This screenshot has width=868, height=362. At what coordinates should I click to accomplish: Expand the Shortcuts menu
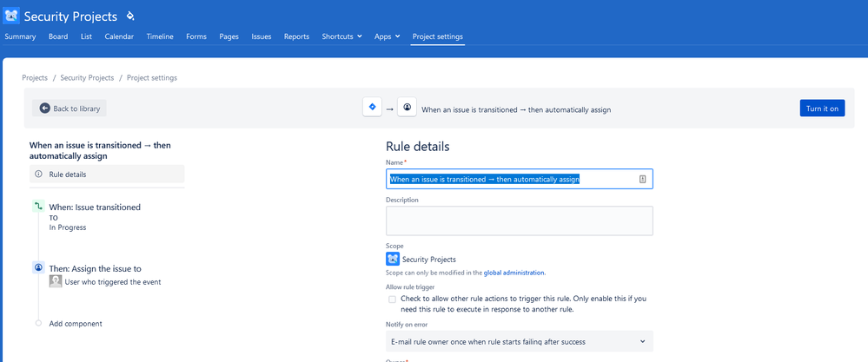point(342,36)
